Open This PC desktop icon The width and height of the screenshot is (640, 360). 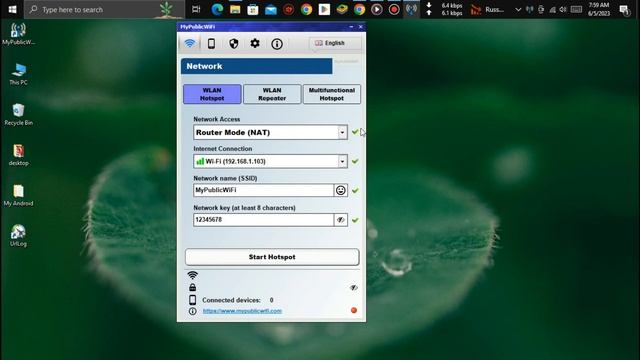click(x=18, y=74)
